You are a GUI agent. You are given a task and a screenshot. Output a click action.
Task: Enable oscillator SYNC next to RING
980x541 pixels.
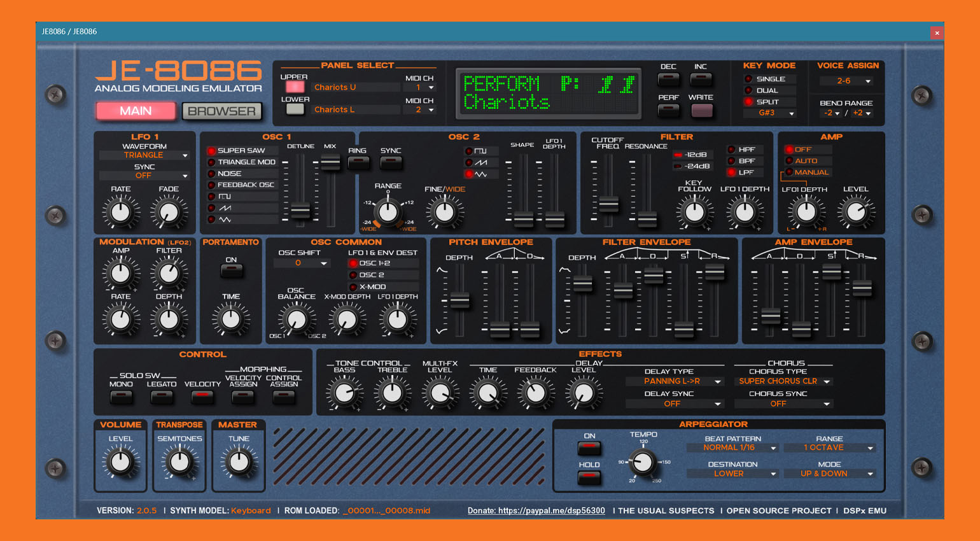(x=391, y=163)
